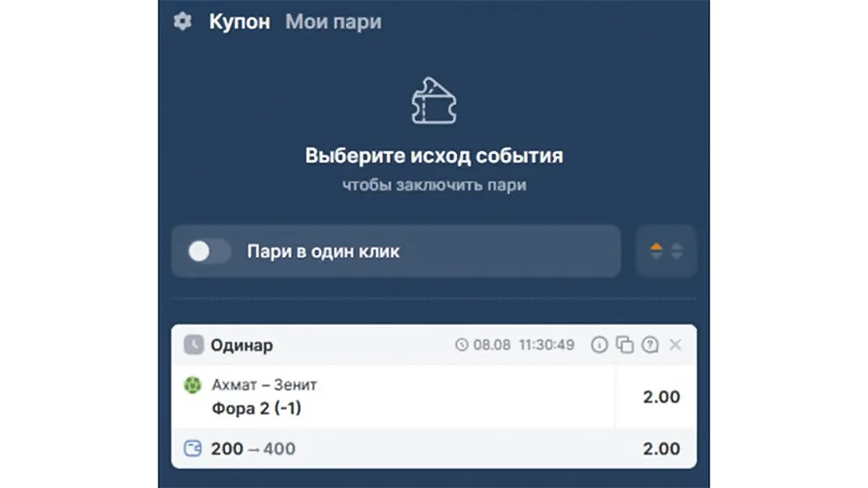Click the empty coupon ticket icon
Viewport: 868px width, 488px height.
(x=434, y=101)
